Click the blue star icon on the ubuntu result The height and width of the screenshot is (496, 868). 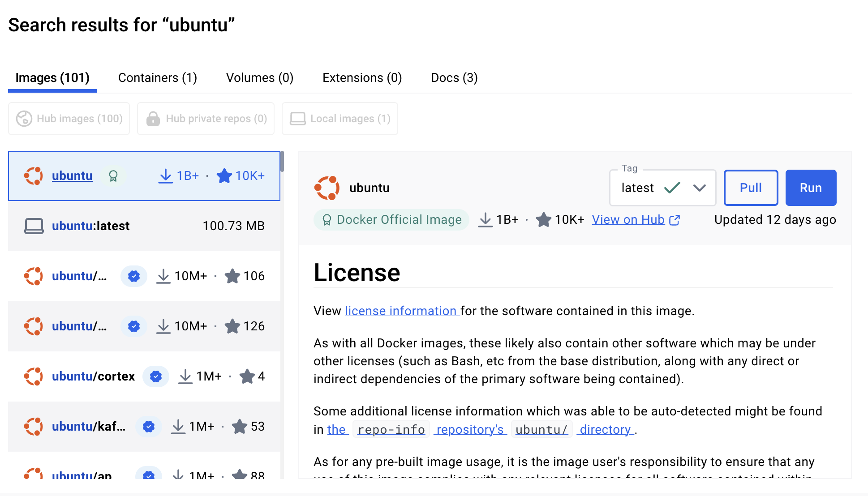(224, 176)
